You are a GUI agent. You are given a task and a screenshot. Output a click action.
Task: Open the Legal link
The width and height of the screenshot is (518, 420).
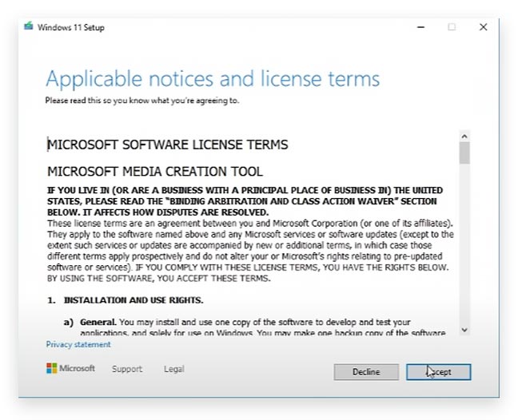coord(174,369)
